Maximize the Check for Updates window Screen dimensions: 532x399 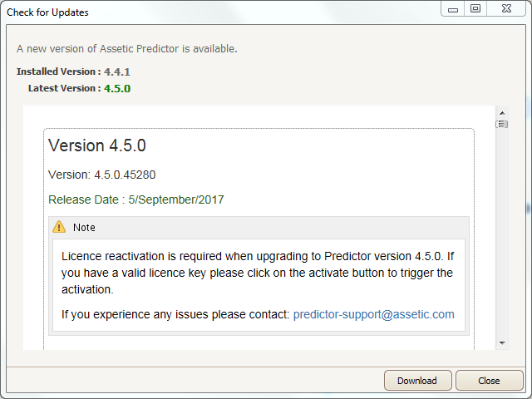click(475, 9)
